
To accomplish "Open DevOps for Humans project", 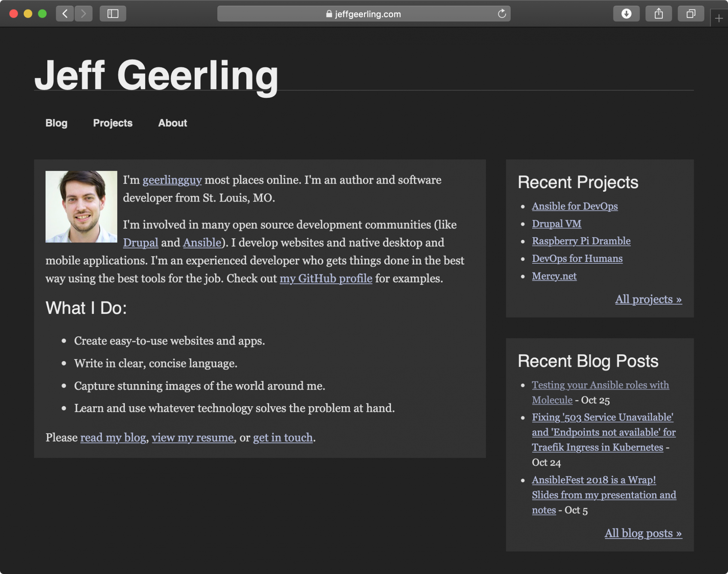I will tap(577, 259).
